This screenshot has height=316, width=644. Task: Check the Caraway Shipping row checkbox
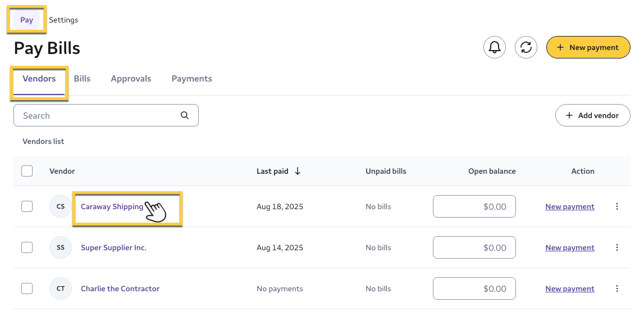(x=27, y=206)
